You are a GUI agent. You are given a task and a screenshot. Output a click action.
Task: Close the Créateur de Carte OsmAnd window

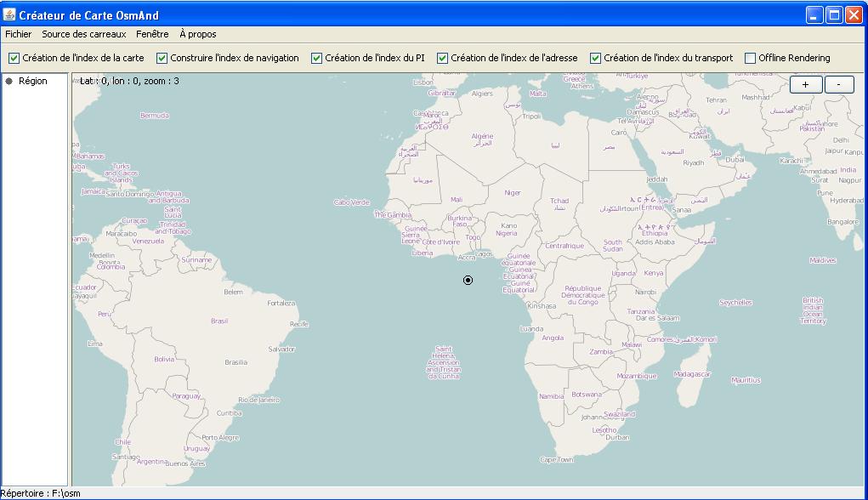click(x=854, y=15)
